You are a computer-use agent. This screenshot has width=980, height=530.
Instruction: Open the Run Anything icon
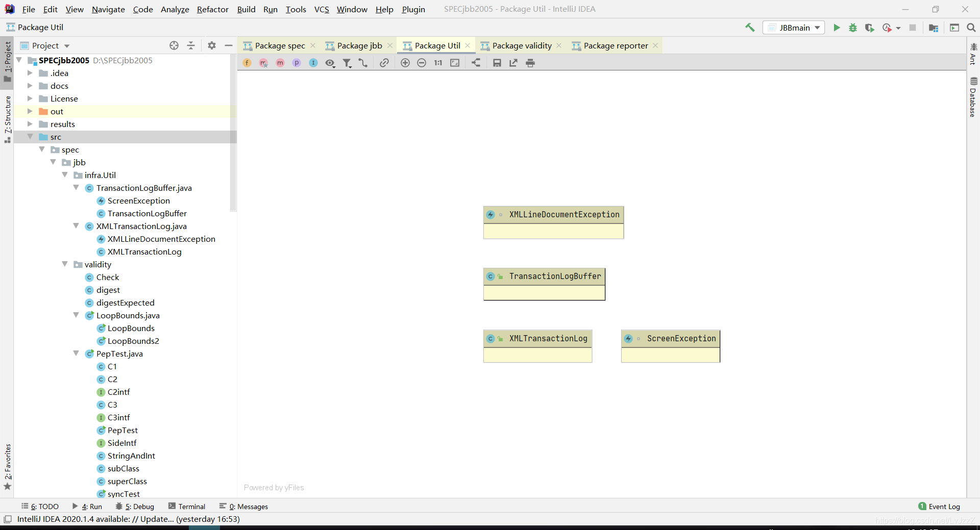point(954,28)
